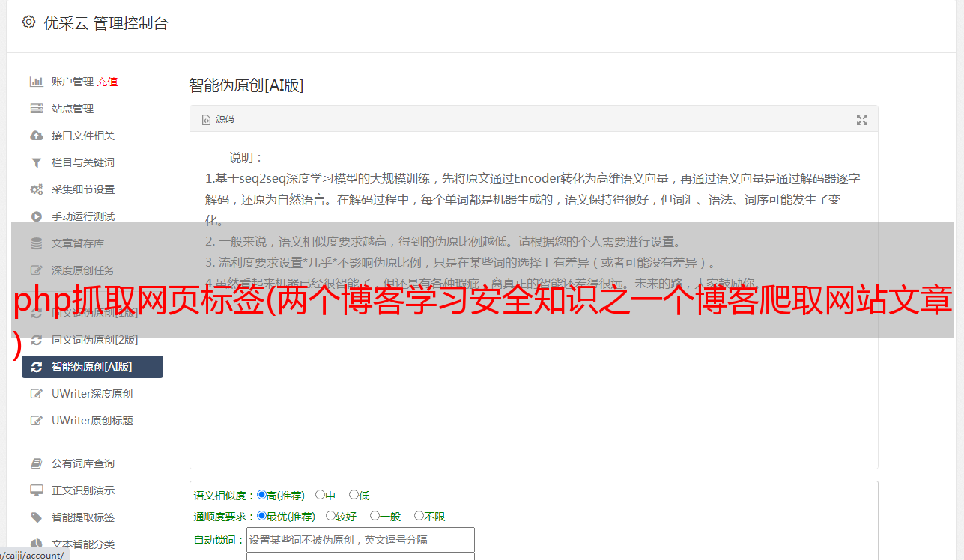Select 高(推荐) for 语义相似度
The image size is (964, 560).
(x=261, y=495)
